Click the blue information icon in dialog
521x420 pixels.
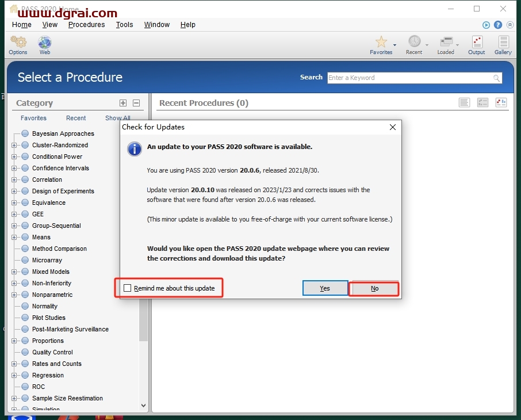click(134, 149)
